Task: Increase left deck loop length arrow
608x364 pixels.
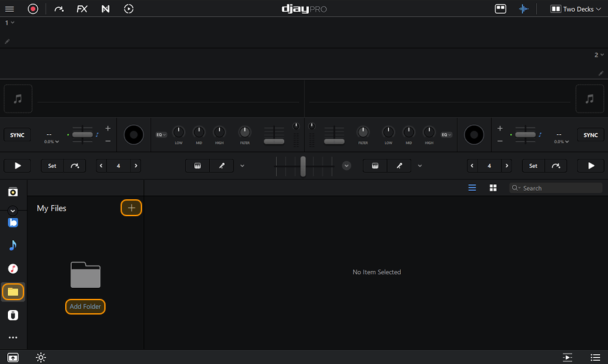Action: [136, 165]
